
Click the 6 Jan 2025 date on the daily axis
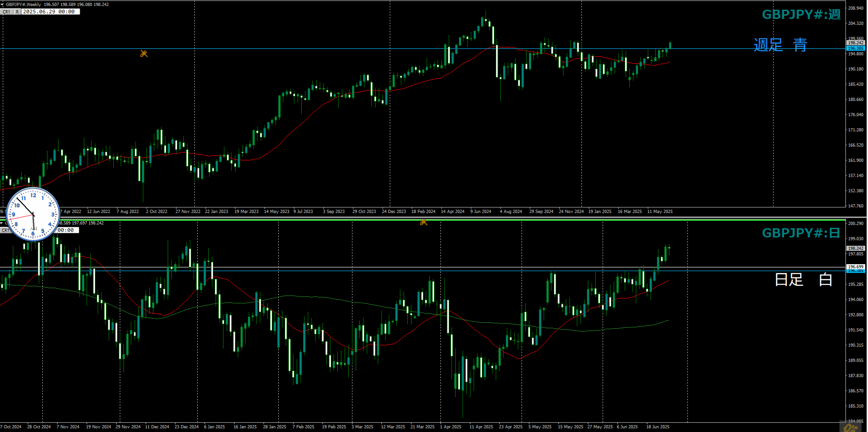coord(214,427)
